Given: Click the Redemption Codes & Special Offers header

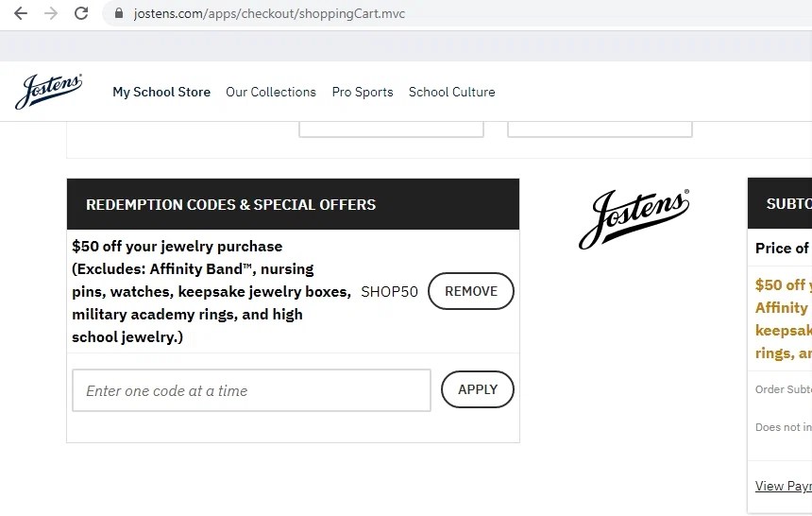Looking at the screenshot, I should [x=230, y=204].
